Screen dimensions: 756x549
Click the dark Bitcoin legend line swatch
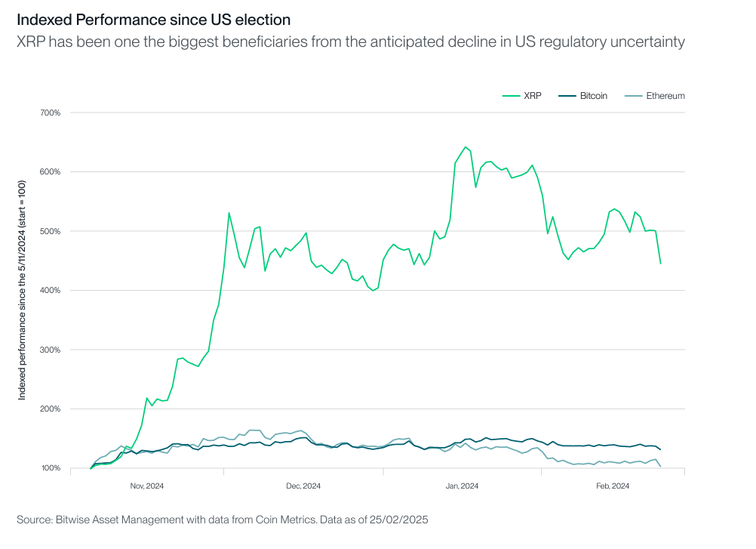click(567, 96)
